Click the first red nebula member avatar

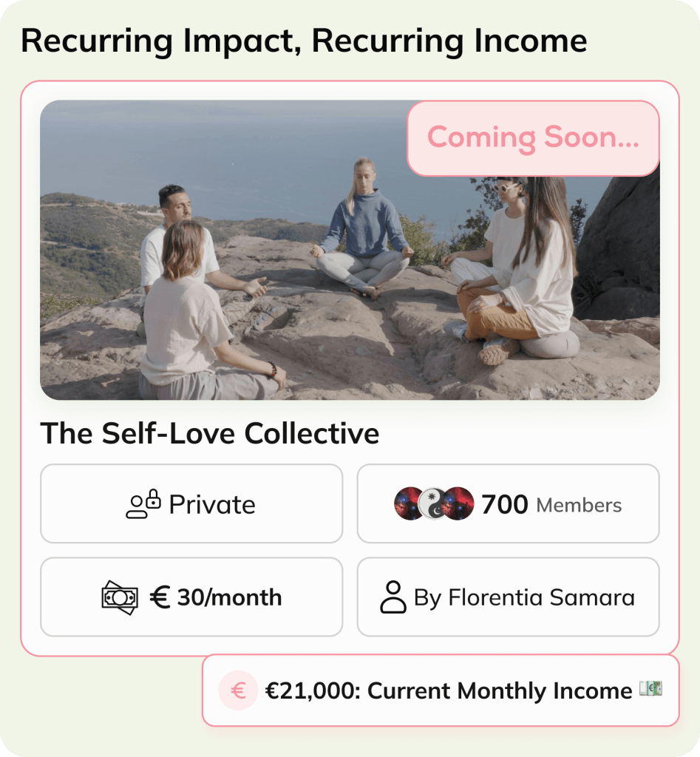click(x=409, y=503)
